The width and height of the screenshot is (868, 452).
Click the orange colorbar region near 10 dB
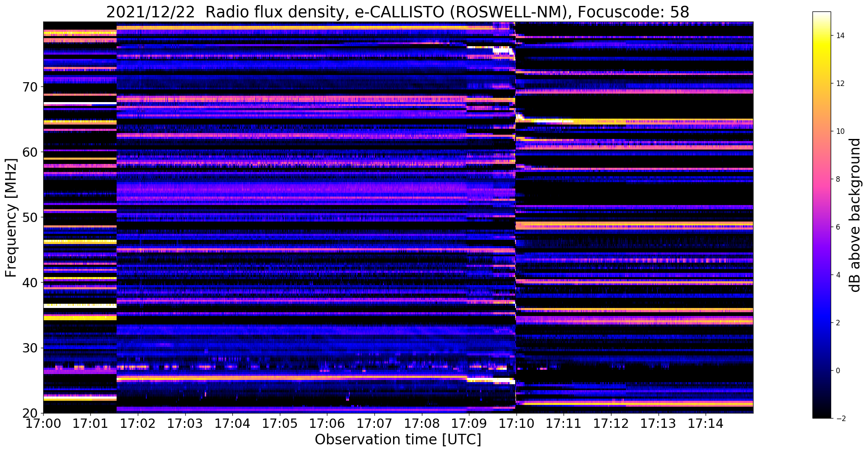pyautogui.click(x=821, y=131)
